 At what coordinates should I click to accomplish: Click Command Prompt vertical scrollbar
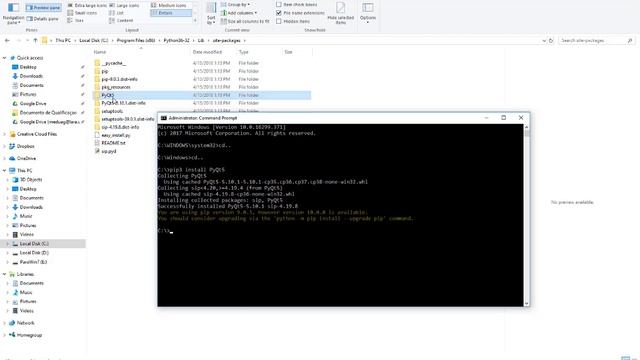click(x=527, y=216)
